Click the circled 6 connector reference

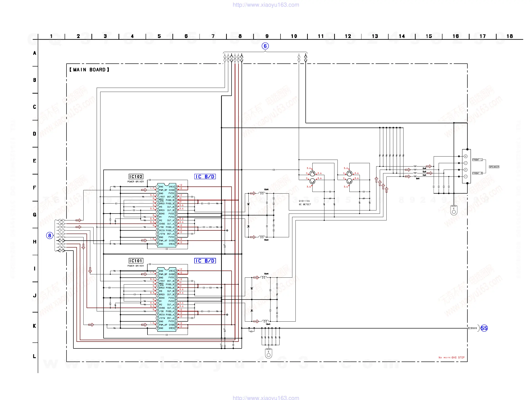265,46
